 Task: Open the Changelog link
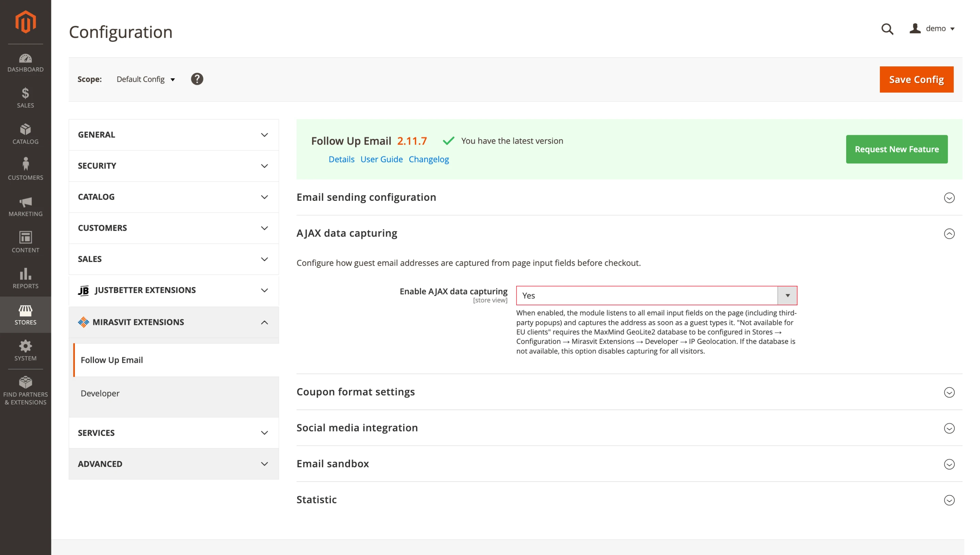coord(429,159)
